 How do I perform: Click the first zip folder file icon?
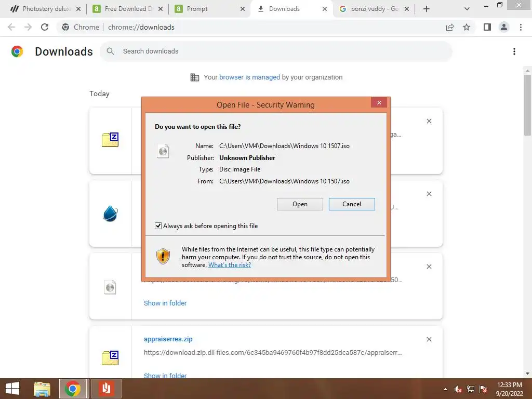[110, 139]
